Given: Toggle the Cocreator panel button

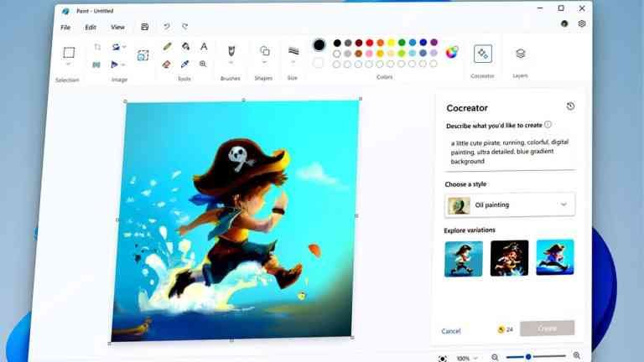Looking at the screenshot, I should click(483, 54).
